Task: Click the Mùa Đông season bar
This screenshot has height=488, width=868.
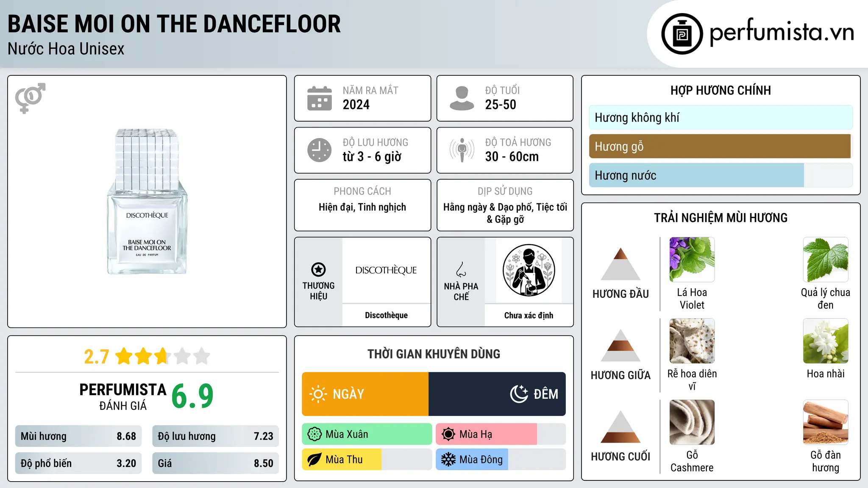Action: [x=501, y=460]
